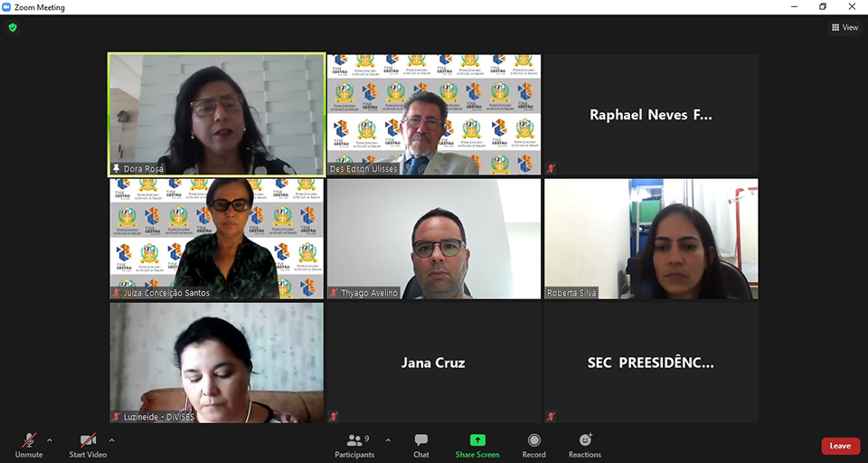868x463 pixels.
Task: Open the View layout menu
Action: [x=844, y=27]
